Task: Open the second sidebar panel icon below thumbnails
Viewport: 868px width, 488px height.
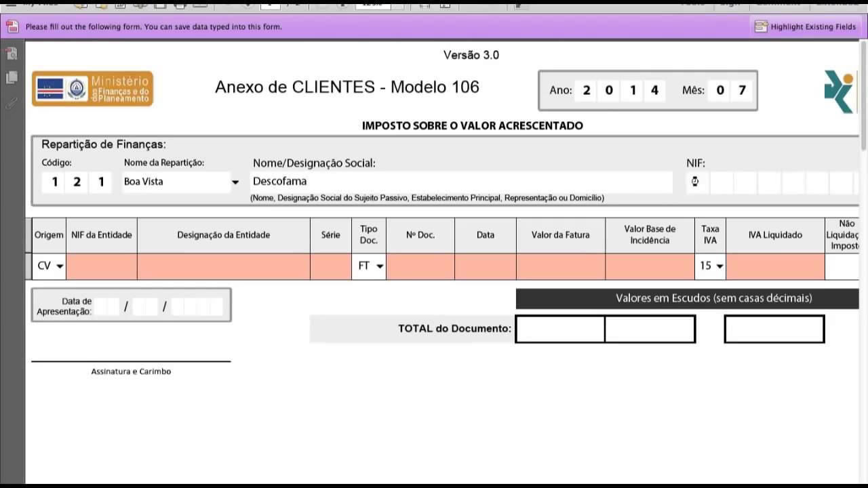Action: click(x=12, y=78)
